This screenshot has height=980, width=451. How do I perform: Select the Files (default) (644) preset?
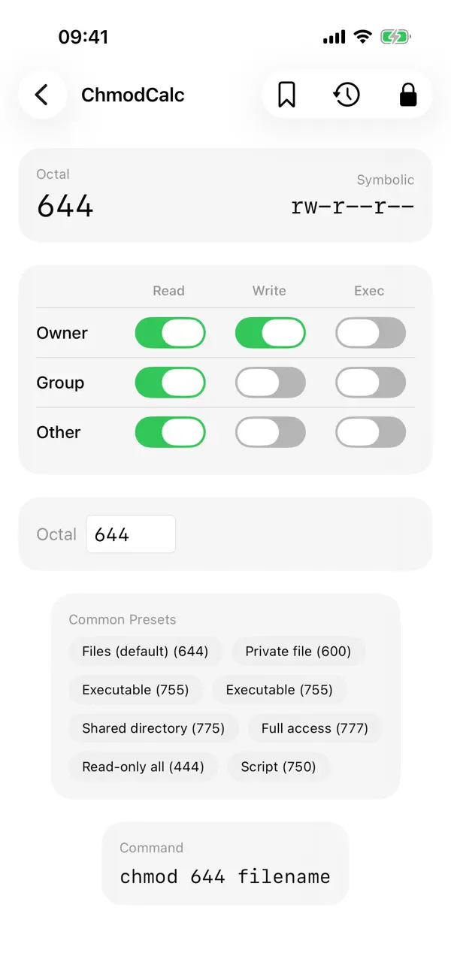145,652
